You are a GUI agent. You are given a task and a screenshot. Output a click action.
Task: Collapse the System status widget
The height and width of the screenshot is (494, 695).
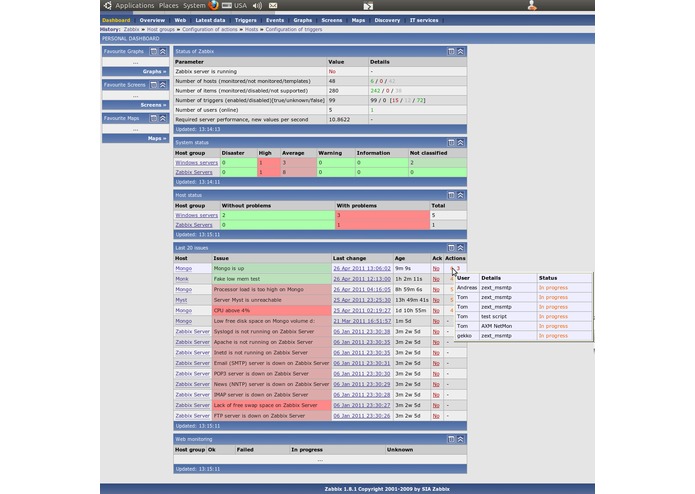[461, 142]
